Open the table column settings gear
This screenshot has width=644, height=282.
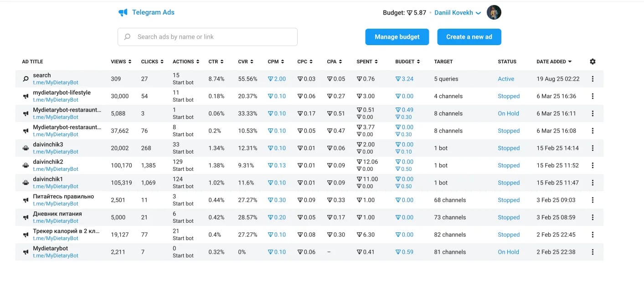(592, 62)
